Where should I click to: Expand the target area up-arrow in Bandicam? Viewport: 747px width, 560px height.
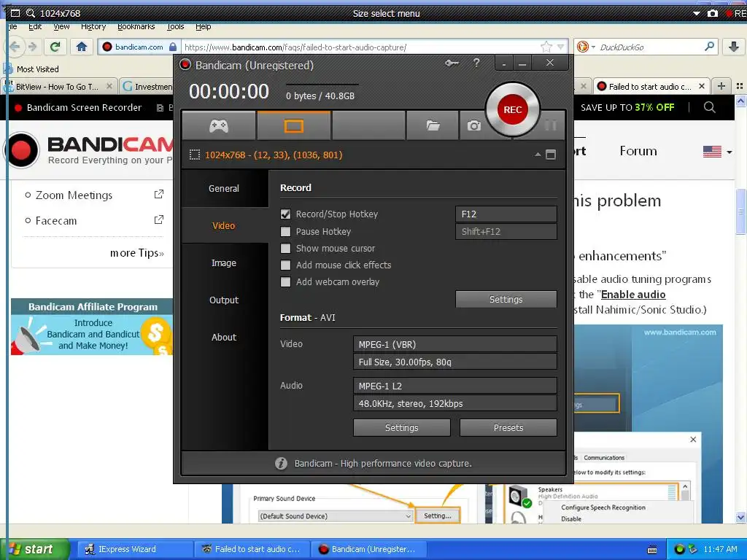(x=538, y=155)
